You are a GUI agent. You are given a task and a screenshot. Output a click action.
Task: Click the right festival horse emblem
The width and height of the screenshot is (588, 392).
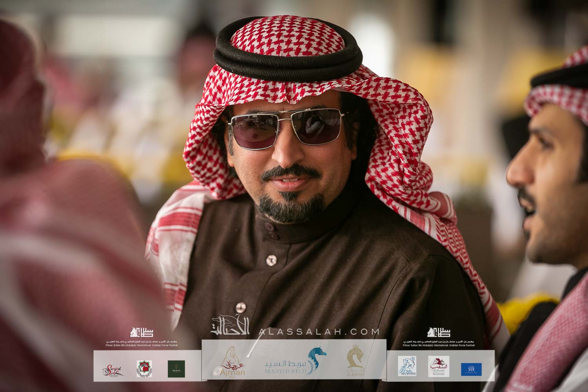coord(439,332)
